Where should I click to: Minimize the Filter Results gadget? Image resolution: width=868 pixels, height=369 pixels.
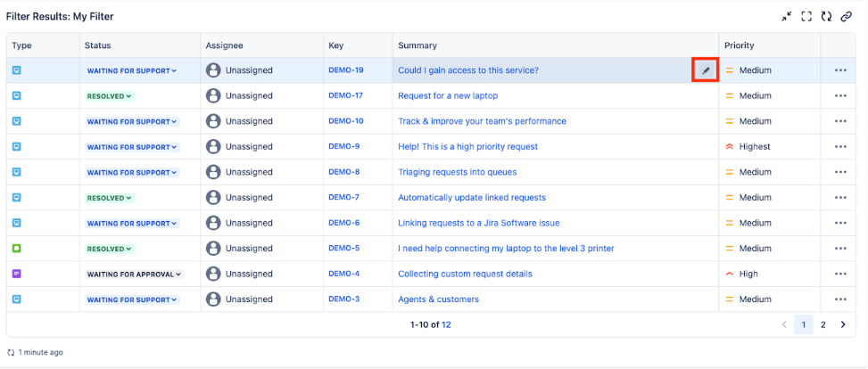[x=787, y=17]
